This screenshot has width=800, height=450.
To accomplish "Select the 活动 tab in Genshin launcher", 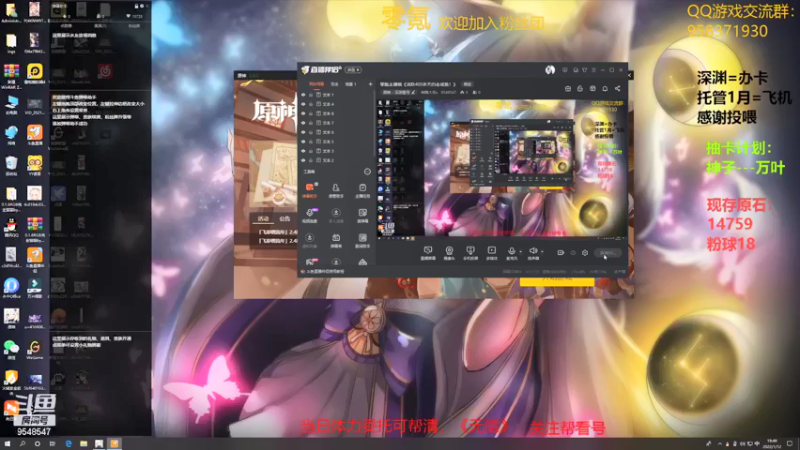I will point(263,218).
